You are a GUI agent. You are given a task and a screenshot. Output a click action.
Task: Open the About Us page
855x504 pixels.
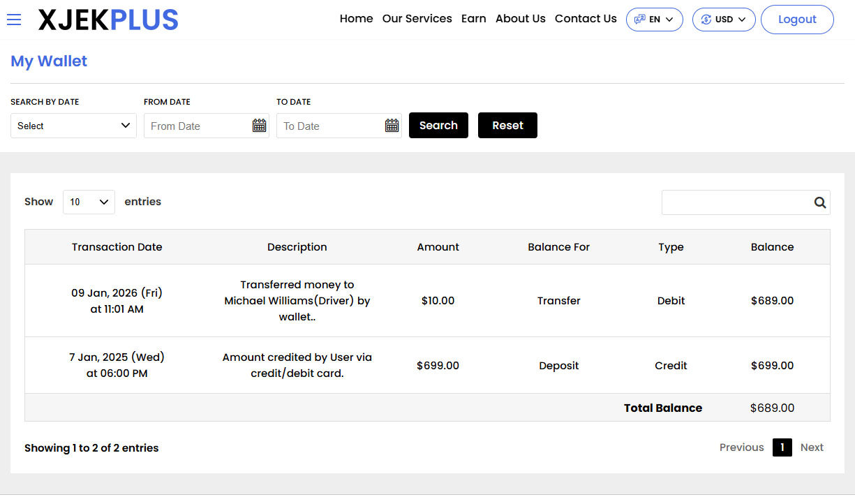coord(520,19)
